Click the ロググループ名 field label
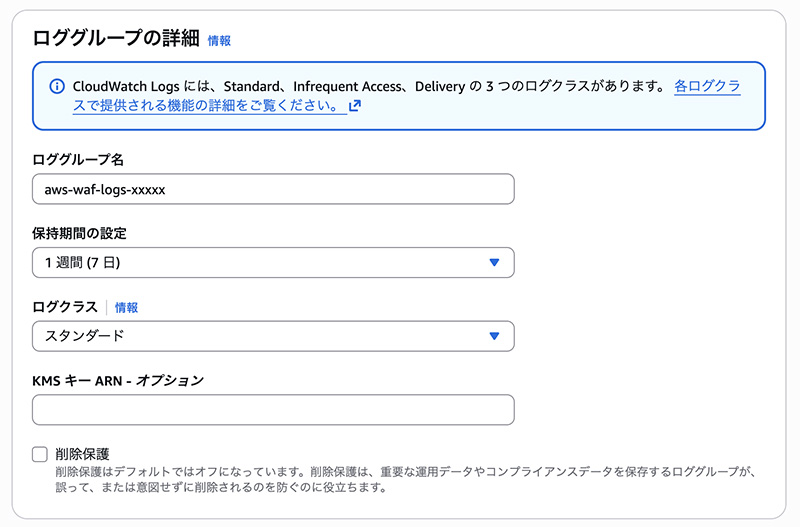Image resolution: width=800 pixels, height=527 pixels. [78, 160]
